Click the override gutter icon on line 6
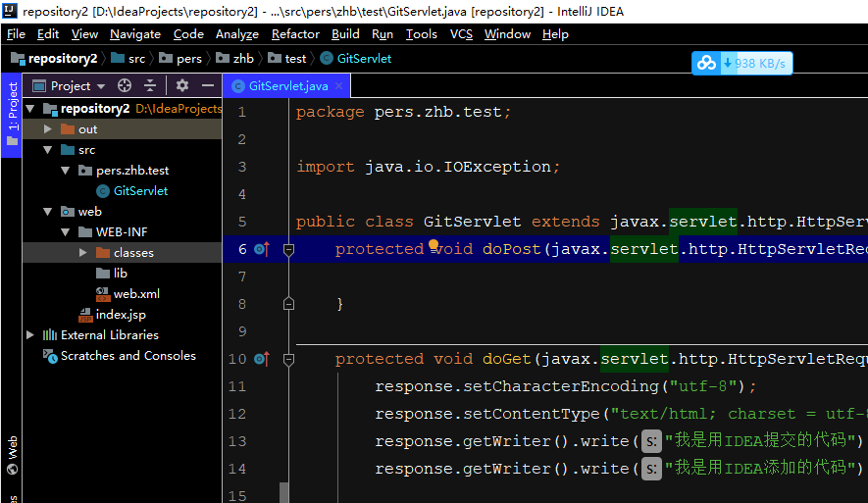The image size is (868, 503). pos(262,250)
